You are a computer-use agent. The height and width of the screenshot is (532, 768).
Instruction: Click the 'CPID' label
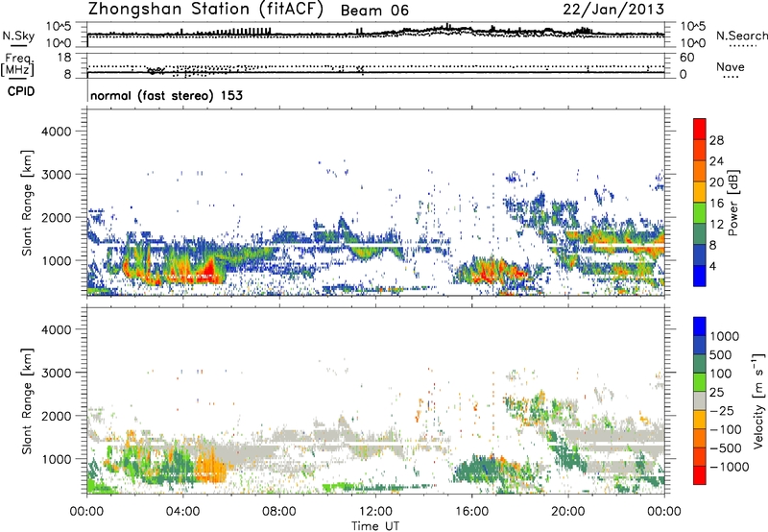coord(21,91)
